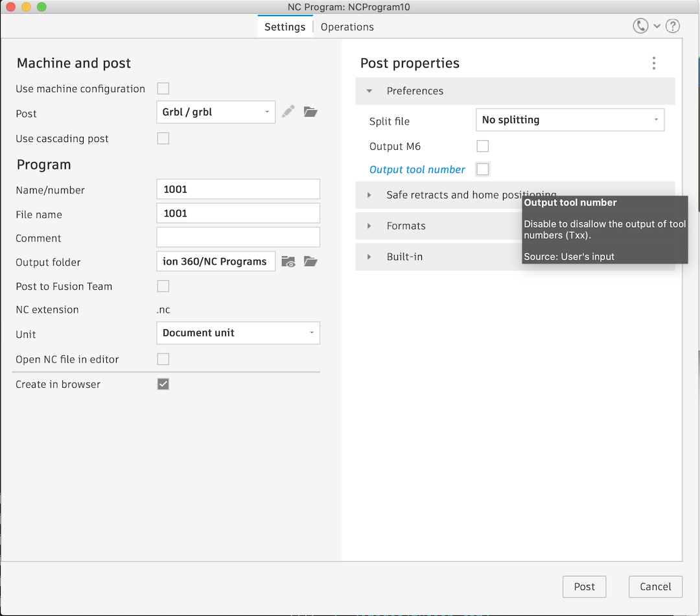Click the Cancel button

pos(655,587)
